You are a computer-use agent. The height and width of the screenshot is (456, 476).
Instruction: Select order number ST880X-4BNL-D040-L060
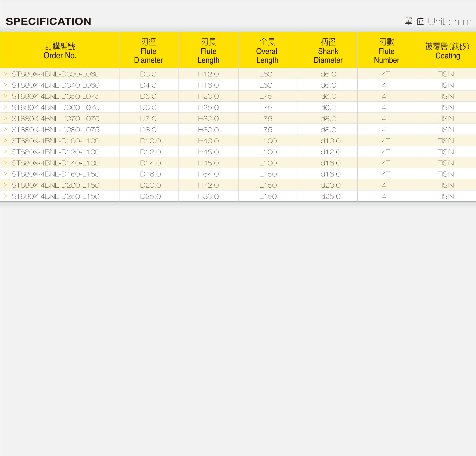point(56,85)
